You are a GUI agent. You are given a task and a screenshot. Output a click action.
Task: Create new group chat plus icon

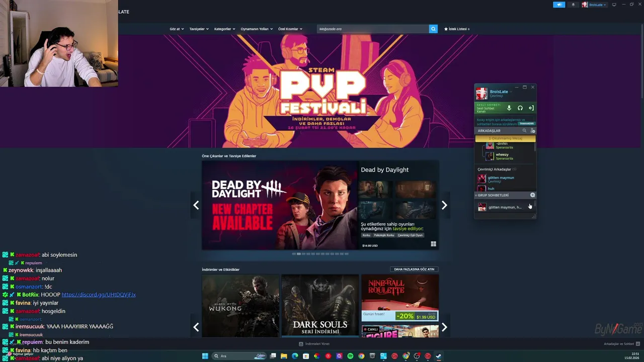(x=533, y=195)
